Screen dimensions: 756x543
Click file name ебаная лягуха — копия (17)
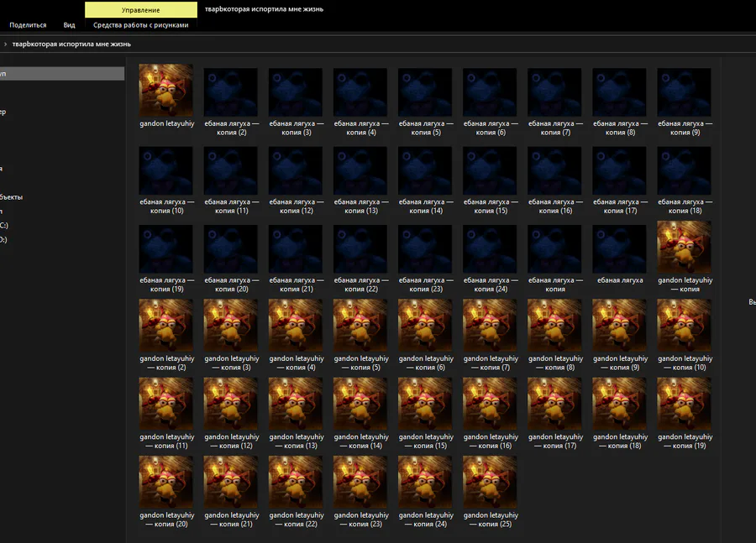tap(621, 206)
